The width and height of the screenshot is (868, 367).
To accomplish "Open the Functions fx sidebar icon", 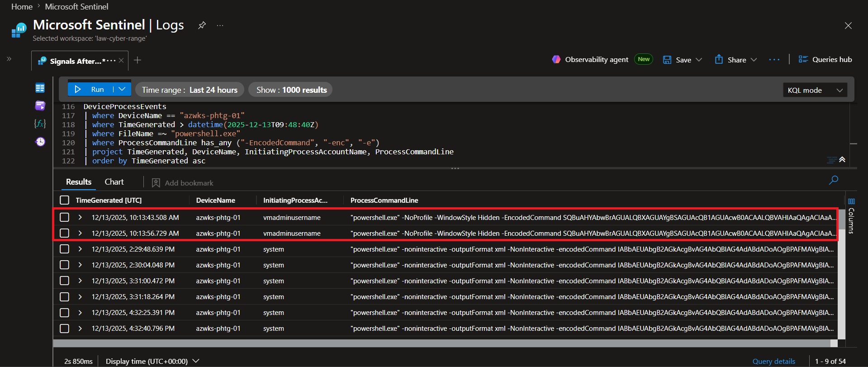I will (40, 124).
